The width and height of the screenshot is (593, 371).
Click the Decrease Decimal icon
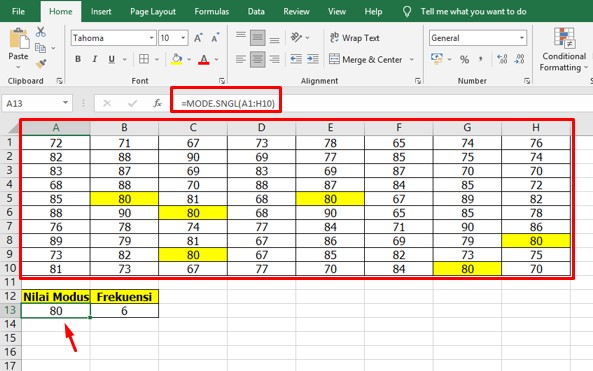(x=519, y=59)
